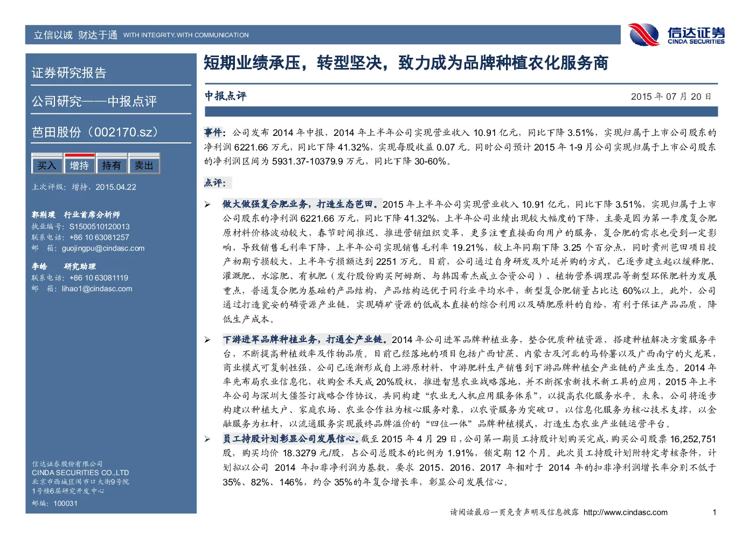This screenshot has height=535, width=756.
Task: Click the date 2015年07月20日
Action: click(x=671, y=97)
